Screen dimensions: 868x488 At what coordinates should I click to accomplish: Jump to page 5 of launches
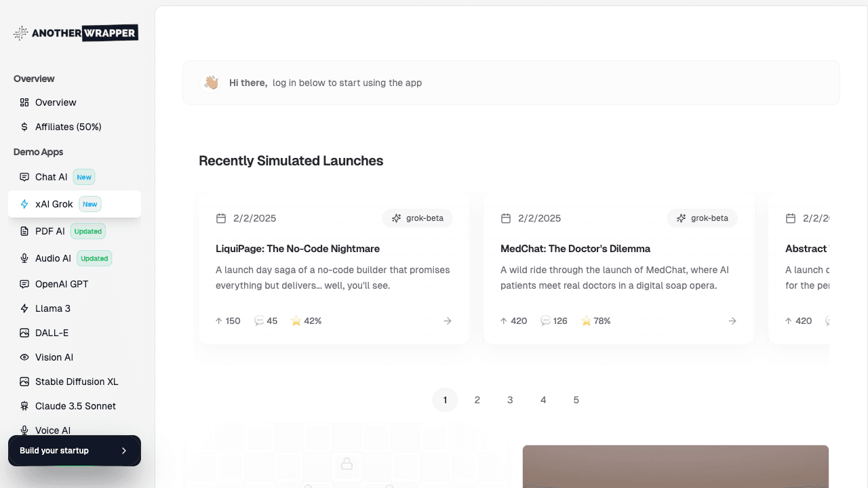tap(576, 400)
